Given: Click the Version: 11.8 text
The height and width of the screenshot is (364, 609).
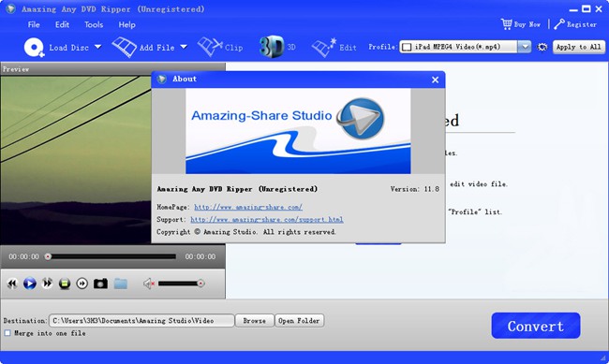Looking at the screenshot, I should coord(414,189).
